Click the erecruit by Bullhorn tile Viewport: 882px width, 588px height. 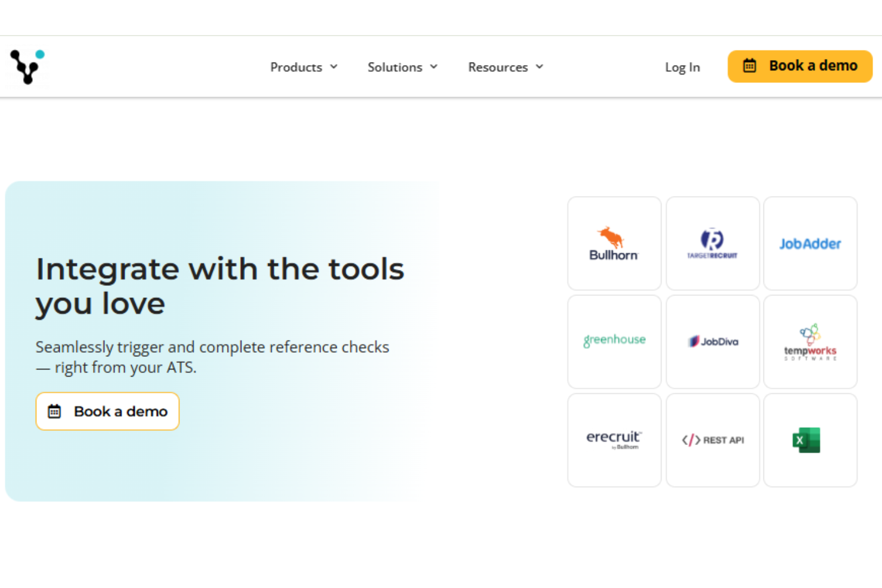tap(614, 440)
